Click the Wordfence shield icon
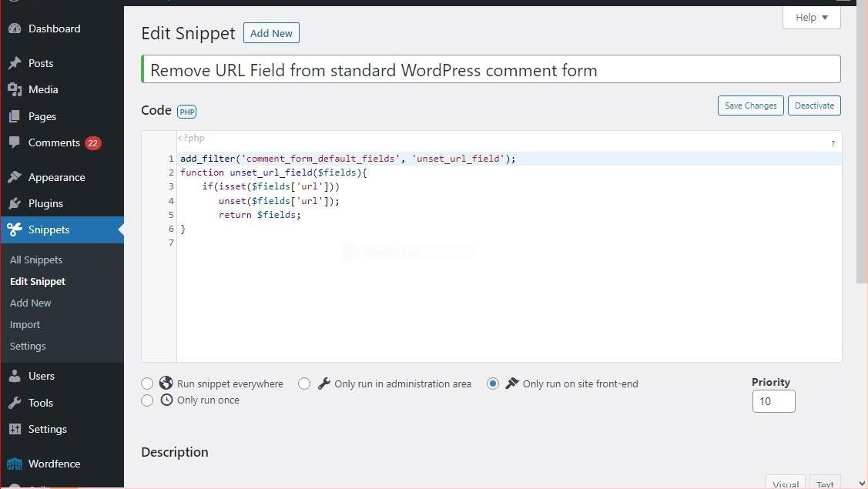 click(x=15, y=464)
